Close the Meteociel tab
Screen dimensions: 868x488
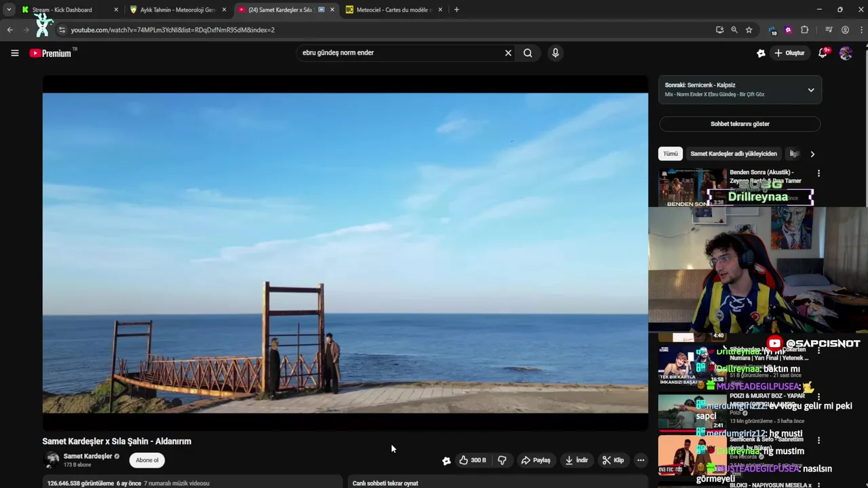tap(440, 9)
